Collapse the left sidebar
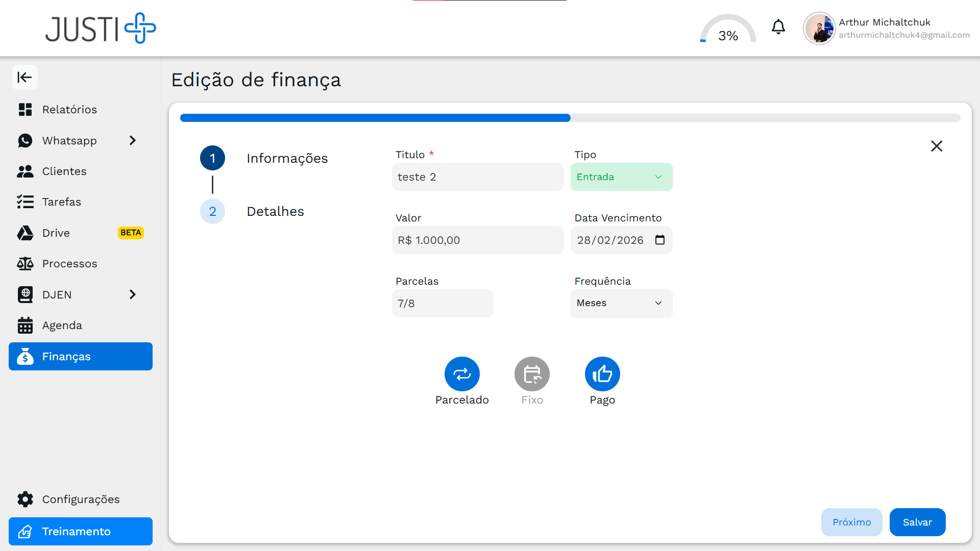The height and width of the screenshot is (551, 980). [x=25, y=77]
